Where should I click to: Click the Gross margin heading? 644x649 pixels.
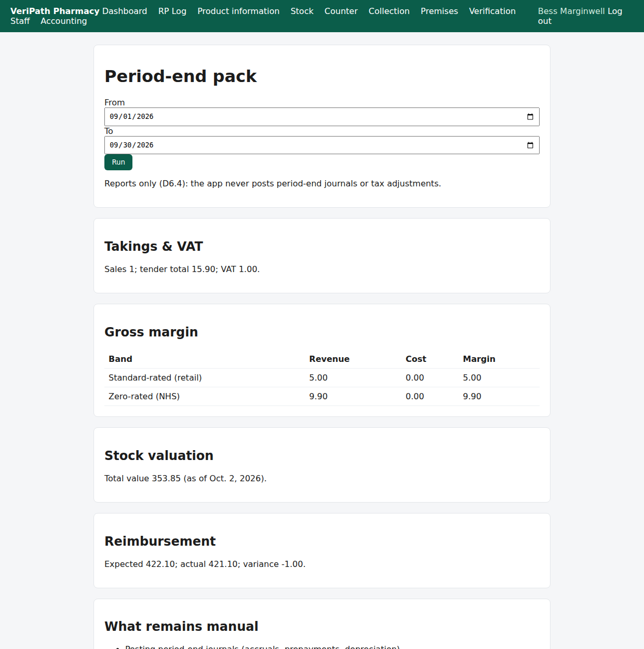click(151, 332)
